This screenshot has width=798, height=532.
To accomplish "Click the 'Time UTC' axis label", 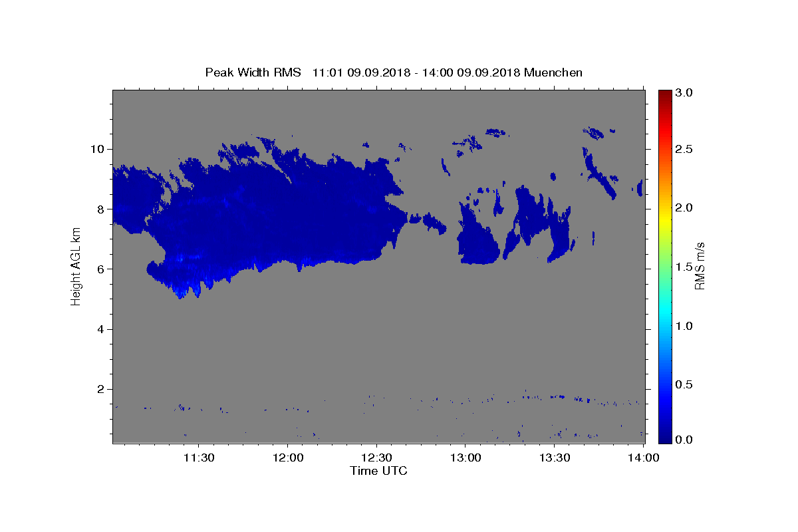I will [x=378, y=471].
